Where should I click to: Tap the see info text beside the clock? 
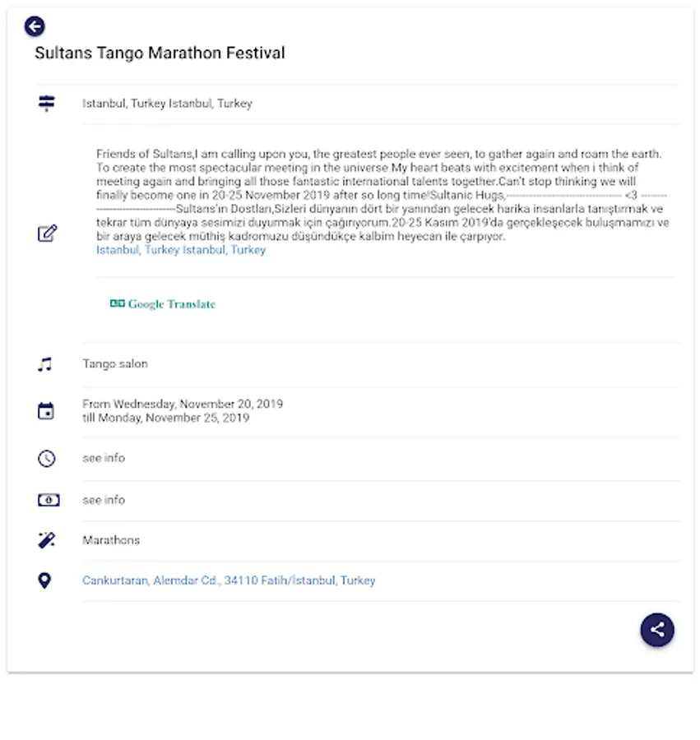pyautogui.click(x=104, y=458)
